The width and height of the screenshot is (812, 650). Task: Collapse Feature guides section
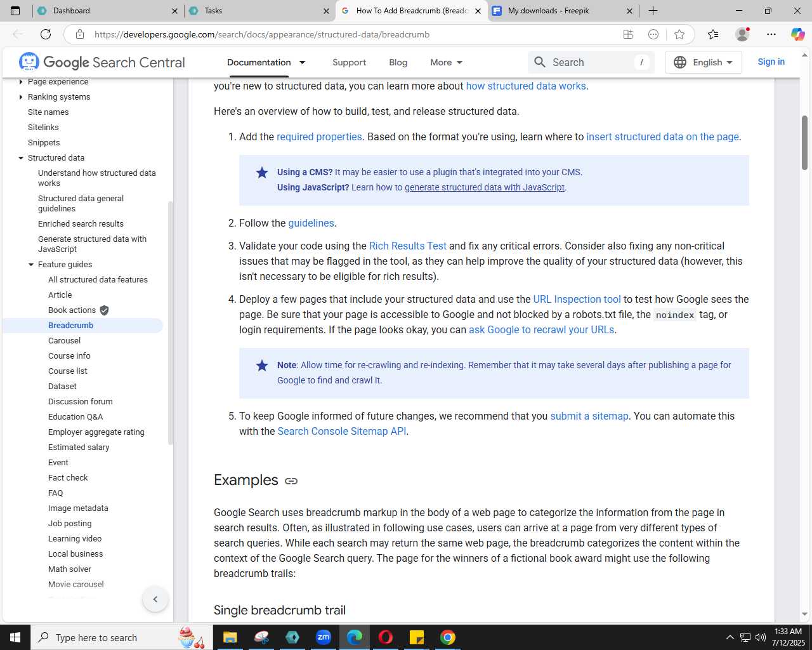pyautogui.click(x=31, y=265)
